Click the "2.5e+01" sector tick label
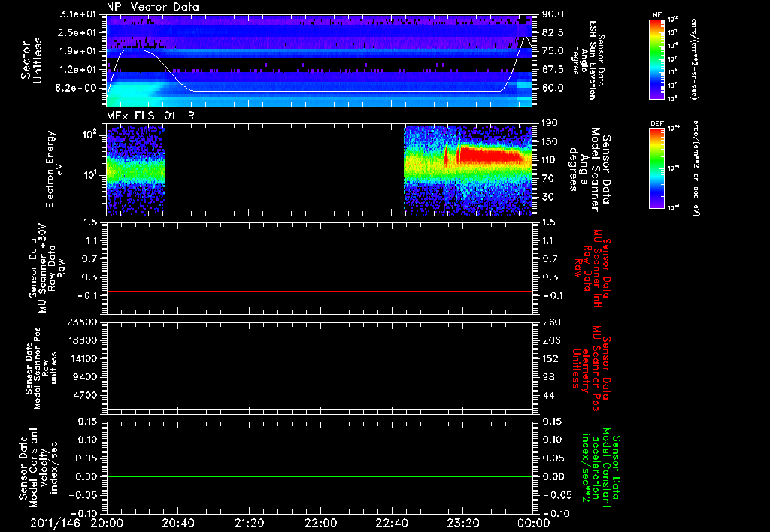The height and width of the screenshot is (532, 770). pyautogui.click(x=78, y=32)
